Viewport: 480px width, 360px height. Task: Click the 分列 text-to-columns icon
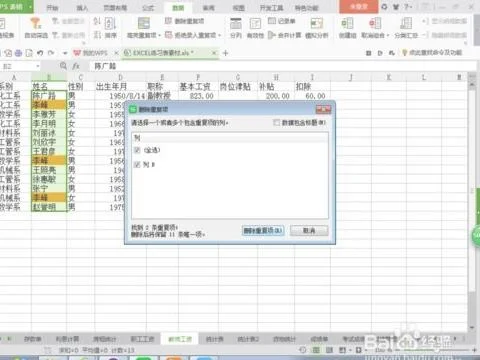click(236, 23)
